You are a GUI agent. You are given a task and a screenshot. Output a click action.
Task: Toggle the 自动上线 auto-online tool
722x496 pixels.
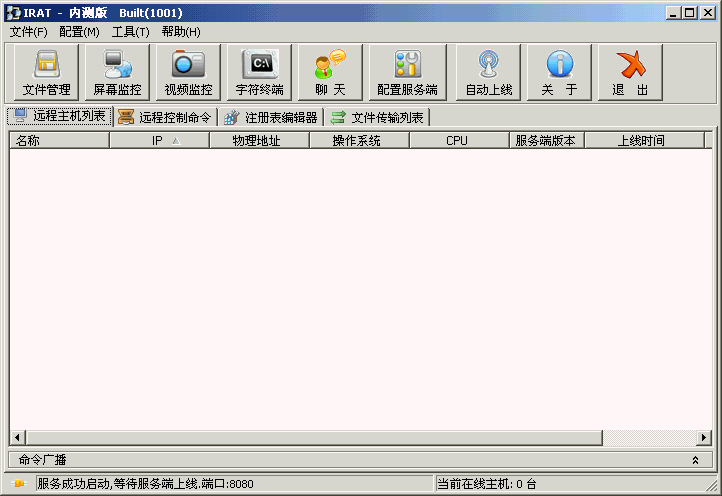(488, 73)
